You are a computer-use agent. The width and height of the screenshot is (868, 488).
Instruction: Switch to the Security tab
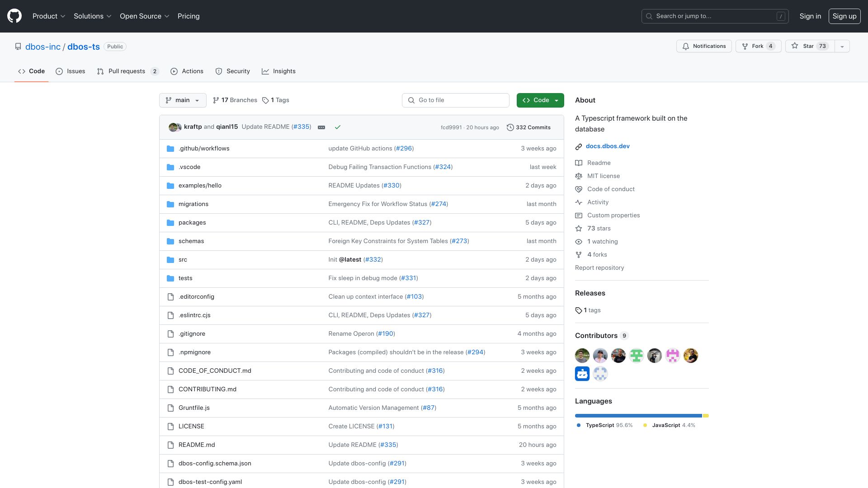232,71
